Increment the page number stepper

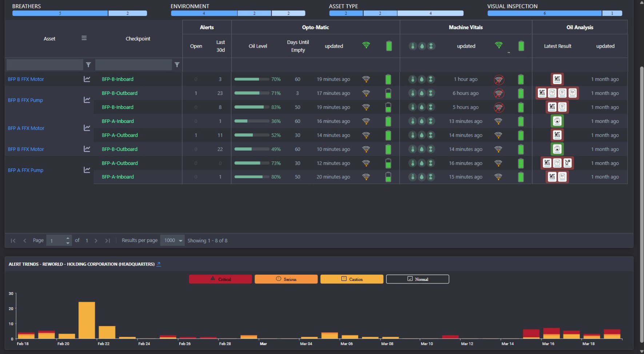tap(68, 238)
